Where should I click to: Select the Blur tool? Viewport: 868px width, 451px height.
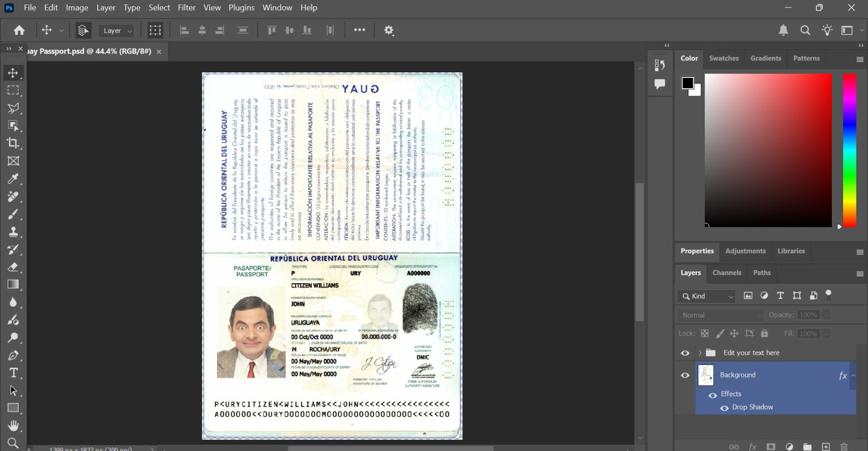click(13, 302)
